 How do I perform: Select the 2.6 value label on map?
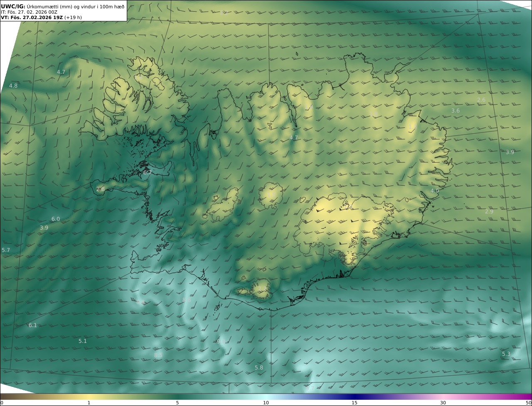481,100
